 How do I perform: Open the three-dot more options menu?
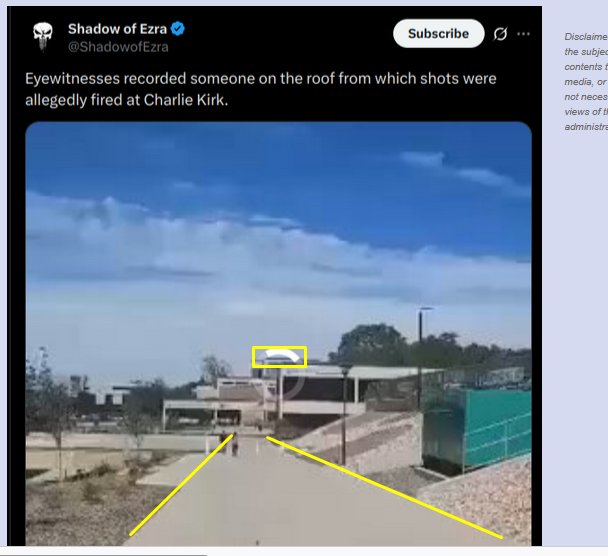click(x=523, y=34)
